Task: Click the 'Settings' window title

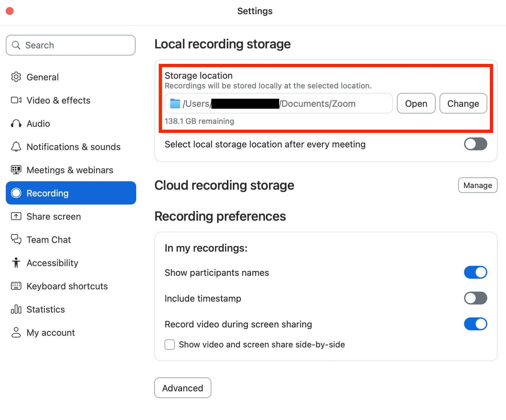Action: click(255, 11)
